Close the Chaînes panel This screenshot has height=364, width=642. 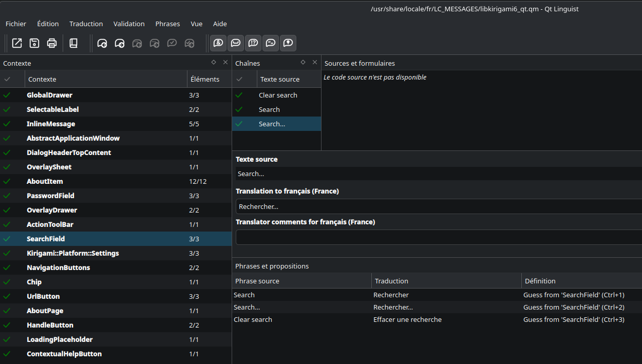point(315,62)
